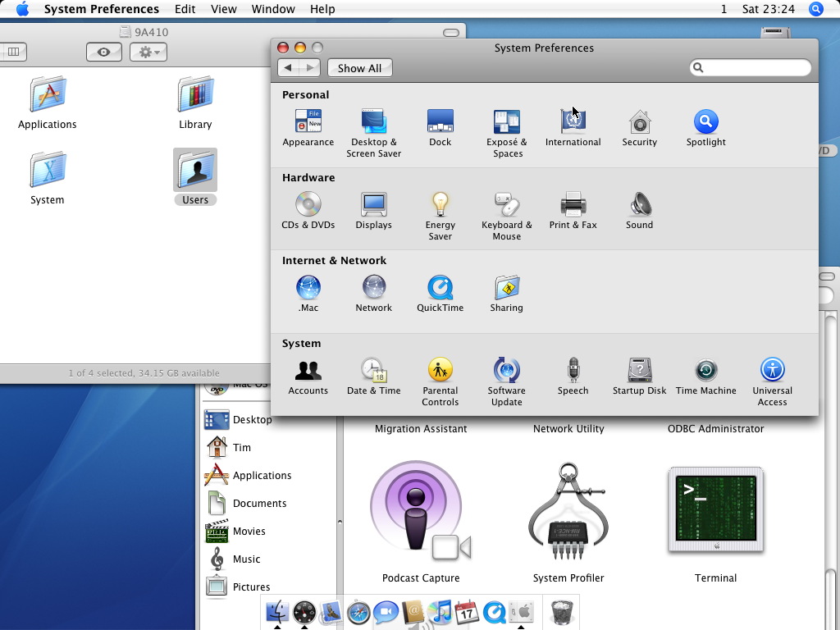Open CDs & DVDs preferences
This screenshot has width=840, height=630.
pos(308,211)
